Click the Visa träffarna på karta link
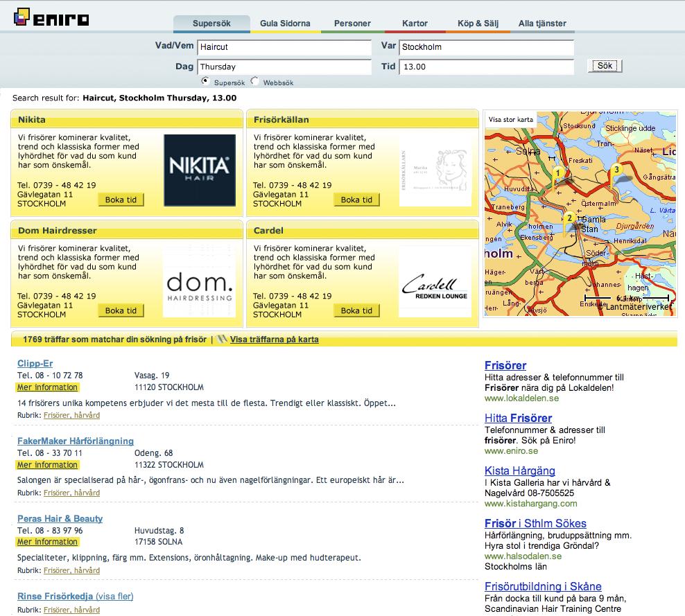The image size is (685, 616). (275, 340)
